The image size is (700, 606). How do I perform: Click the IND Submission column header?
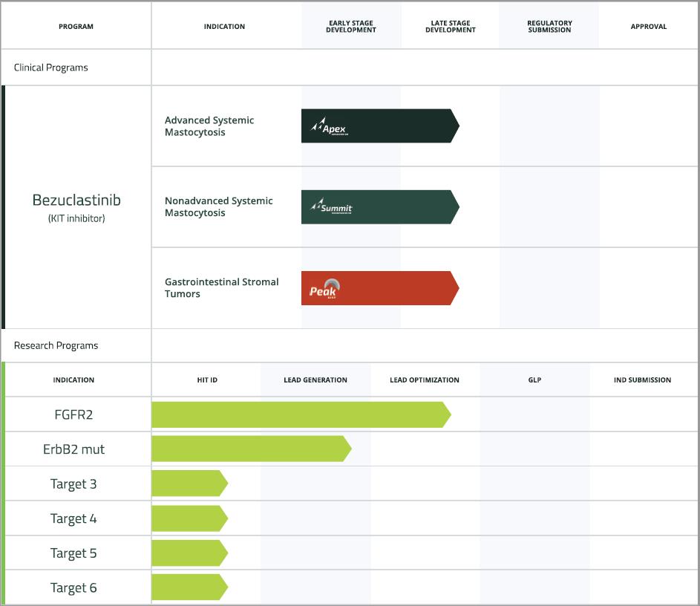(x=642, y=380)
